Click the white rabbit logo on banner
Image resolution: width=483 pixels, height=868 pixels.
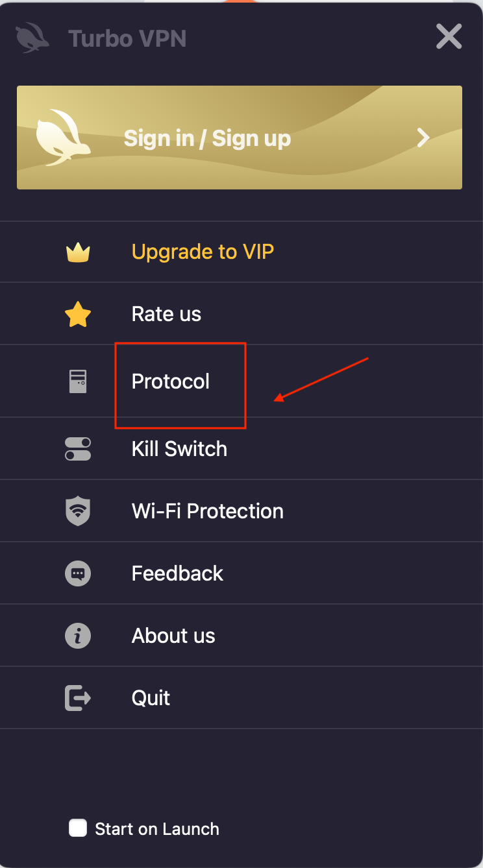pos(63,138)
